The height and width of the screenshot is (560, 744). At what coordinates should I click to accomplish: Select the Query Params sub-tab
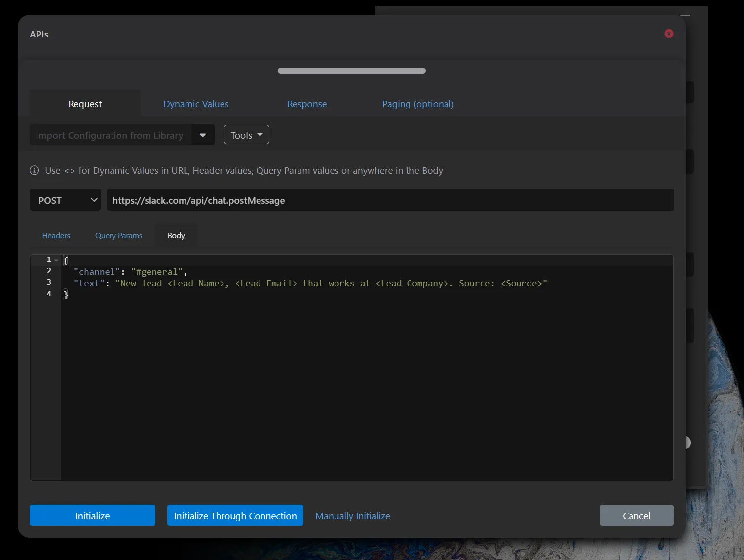tap(119, 235)
